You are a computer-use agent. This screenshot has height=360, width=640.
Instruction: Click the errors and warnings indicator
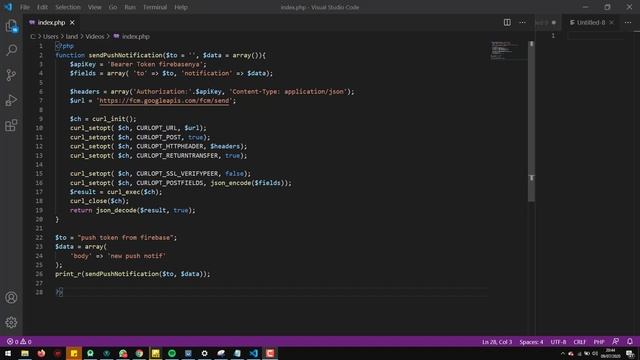(19, 342)
